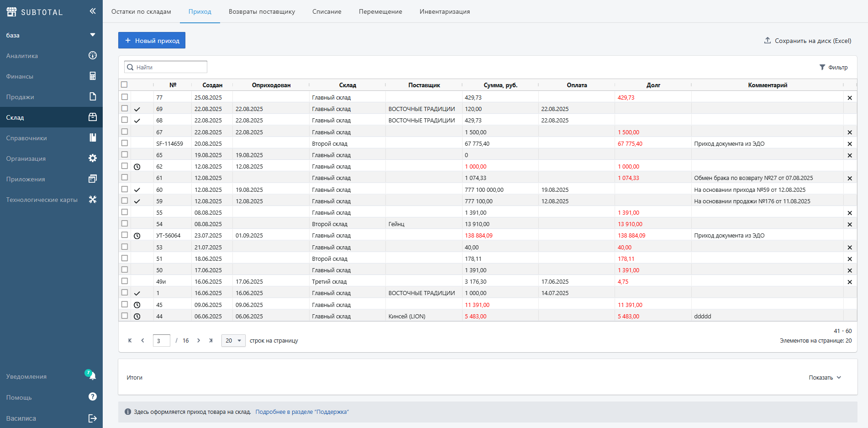Delete receipt 77 using its X icon
The width and height of the screenshot is (868, 428).
pyautogui.click(x=850, y=98)
